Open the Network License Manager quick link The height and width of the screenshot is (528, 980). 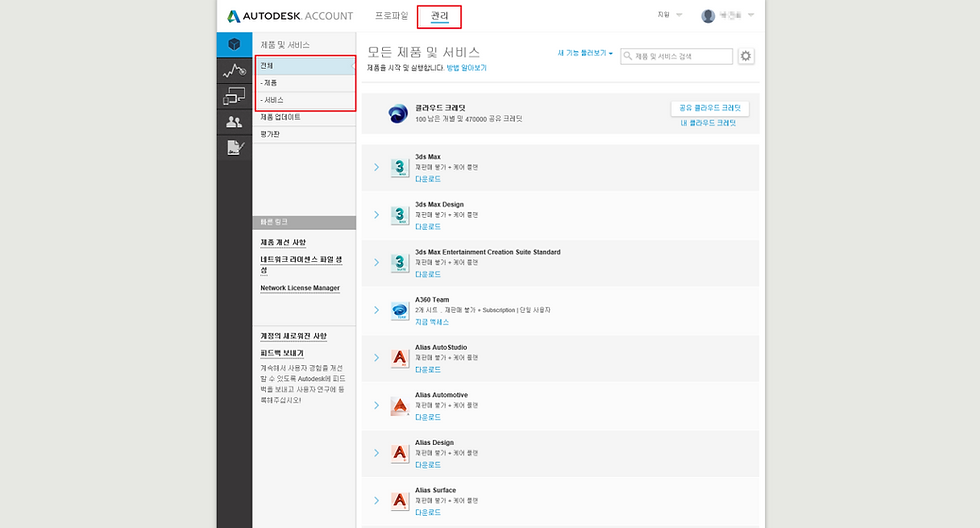pos(300,288)
